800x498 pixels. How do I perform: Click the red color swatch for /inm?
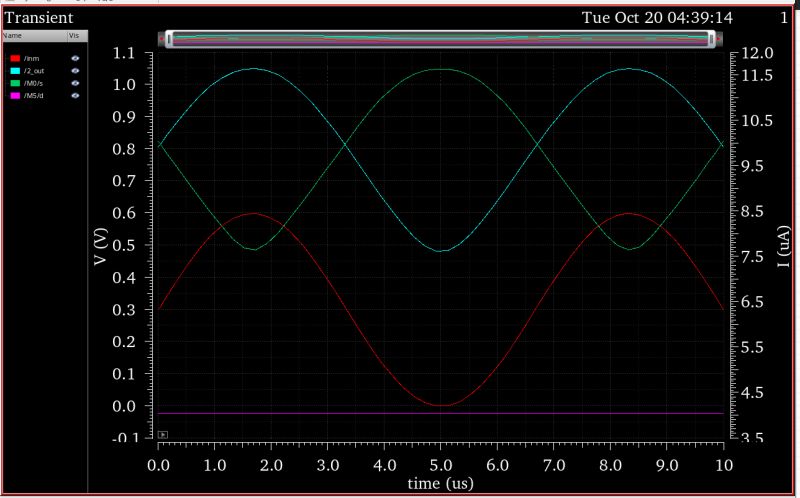pyautogui.click(x=15, y=58)
